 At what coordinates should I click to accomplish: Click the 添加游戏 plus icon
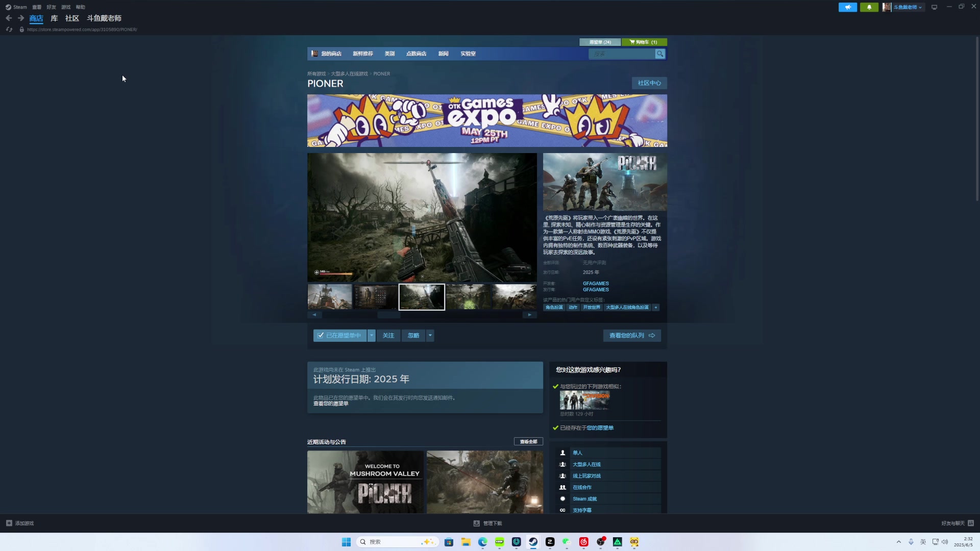click(x=9, y=523)
